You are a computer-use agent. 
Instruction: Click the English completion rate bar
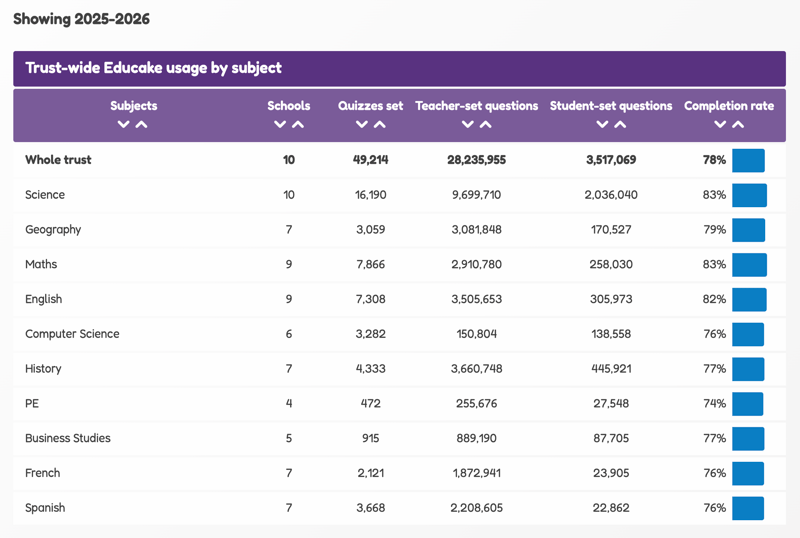pos(749,299)
